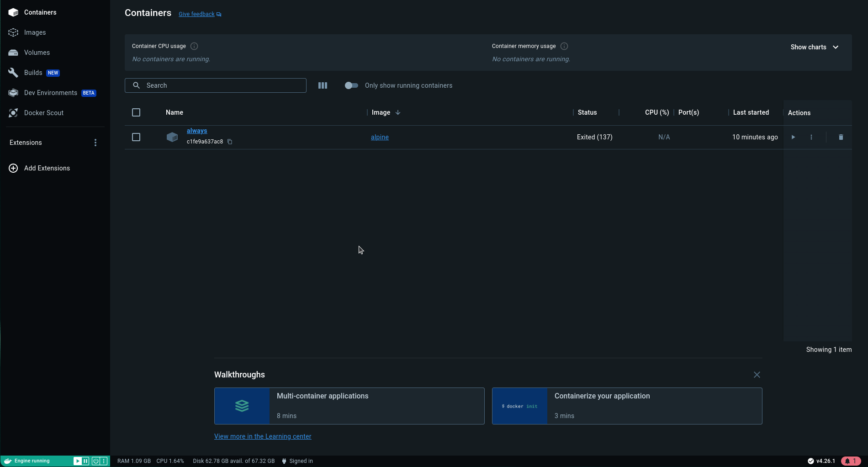Click the Builds wrench icon
Viewport: 868px width, 467px height.
click(x=13, y=73)
